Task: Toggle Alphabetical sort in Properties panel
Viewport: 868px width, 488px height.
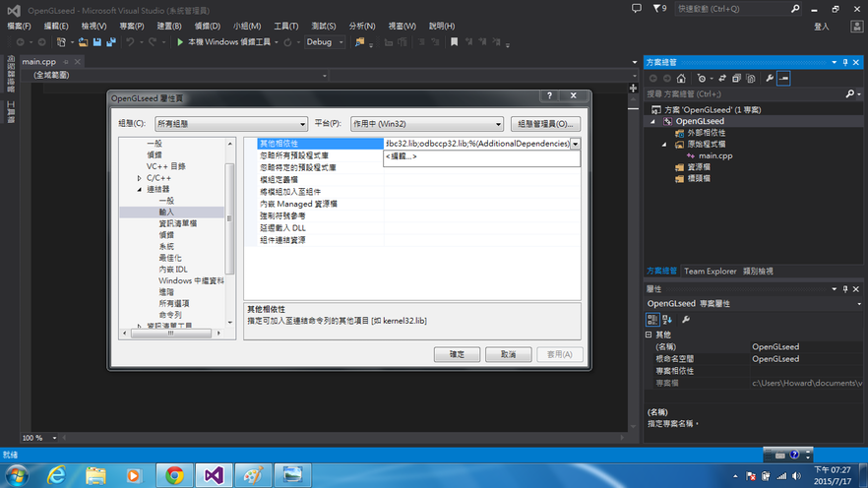Action: point(667,319)
